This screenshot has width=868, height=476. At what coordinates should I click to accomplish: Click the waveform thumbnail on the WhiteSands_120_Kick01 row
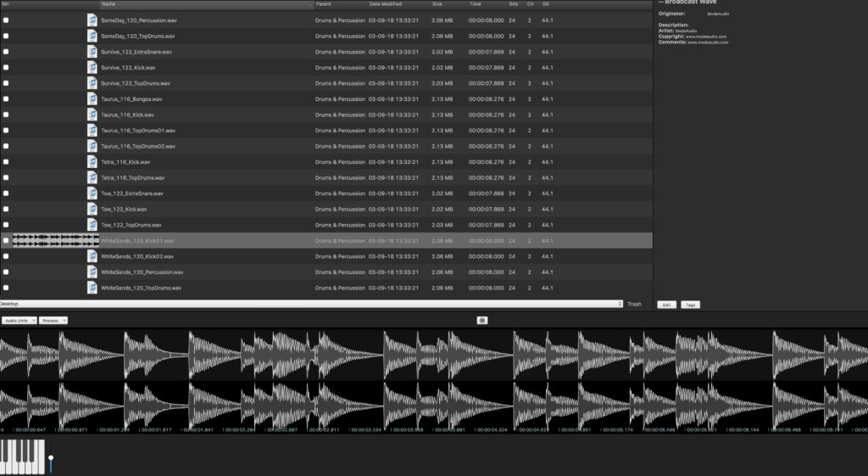click(x=55, y=240)
